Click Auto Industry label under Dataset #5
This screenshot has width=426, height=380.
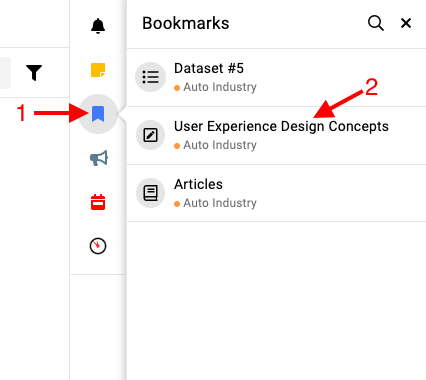coord(220,87)
